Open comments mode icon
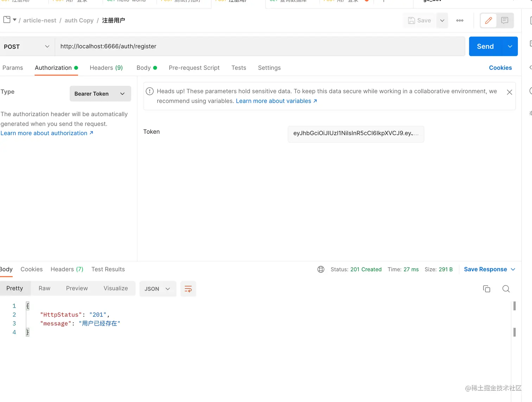 click(505, 20)
